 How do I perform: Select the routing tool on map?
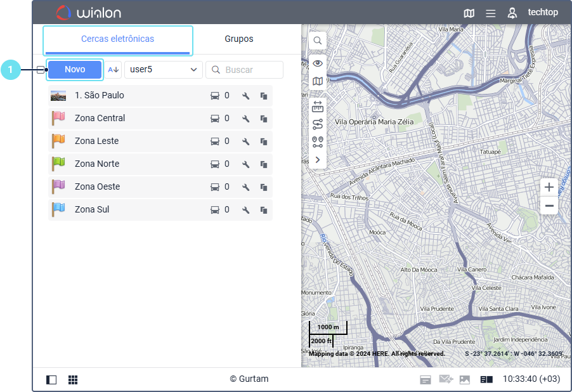(318, 124)
